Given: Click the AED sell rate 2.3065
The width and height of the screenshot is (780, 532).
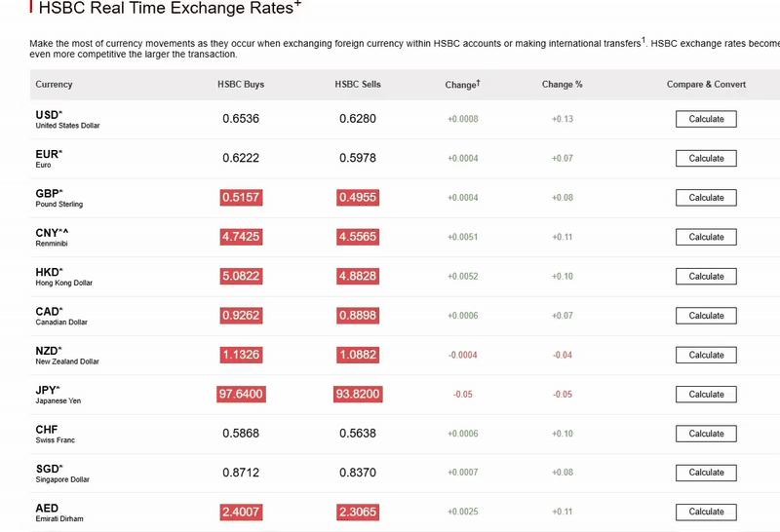Looking at the screenshot, I should [x=358, y=512].
